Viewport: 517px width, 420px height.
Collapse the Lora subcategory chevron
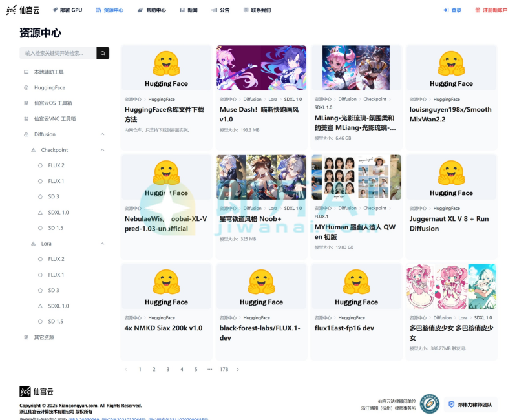[103, 244]
